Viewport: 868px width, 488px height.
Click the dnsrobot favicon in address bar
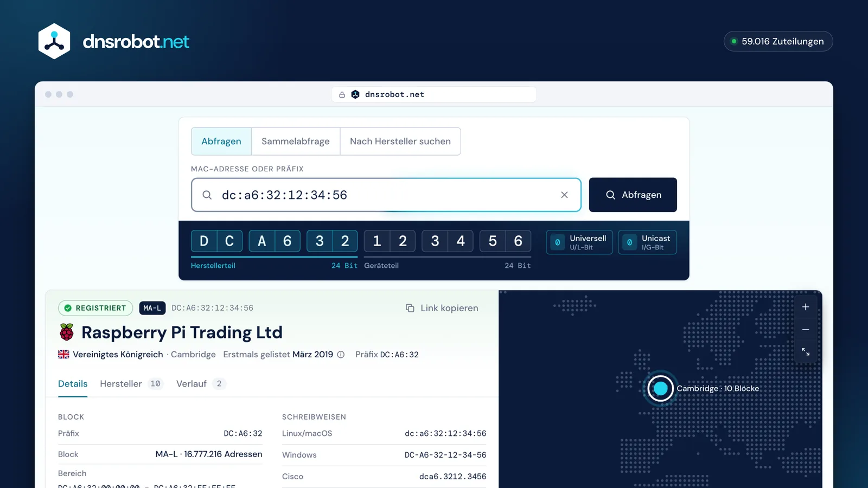(355, 94)
